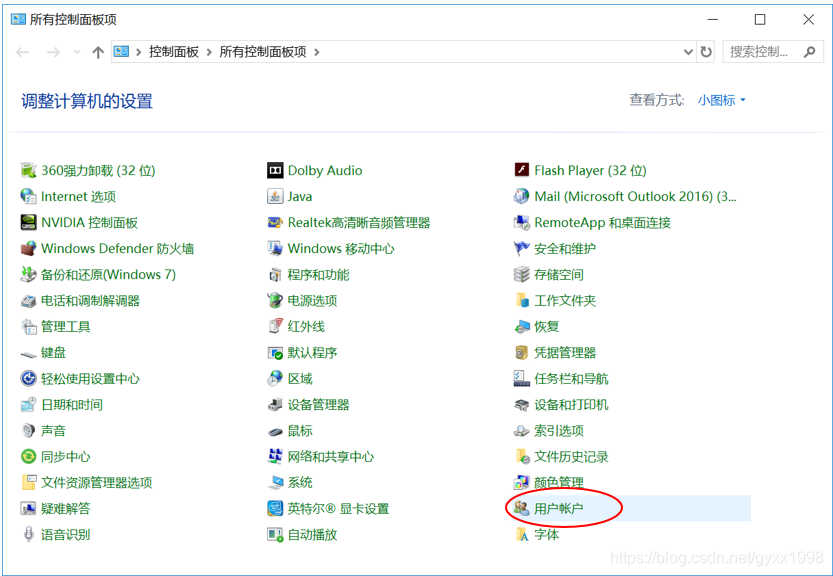Viewport: 833px width, 576px height.
Task: Open 文件历史记录 link
Action: pyautogui.click(x=571, y=457)
